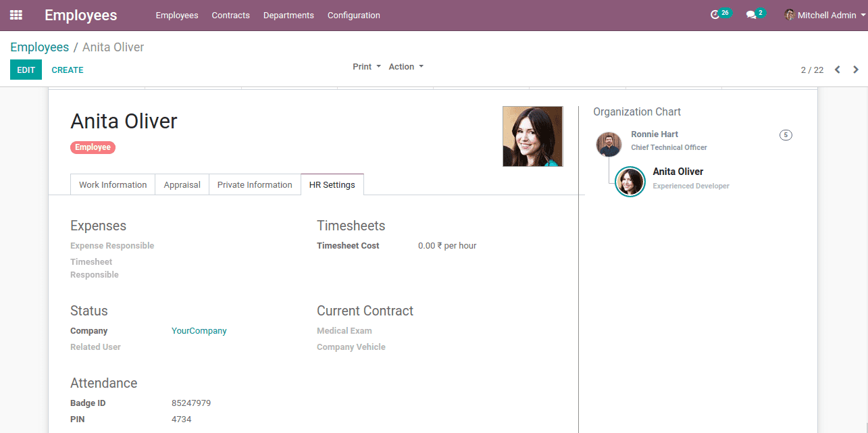Click the Timesheet Responsible label

(x=95, y=268)
